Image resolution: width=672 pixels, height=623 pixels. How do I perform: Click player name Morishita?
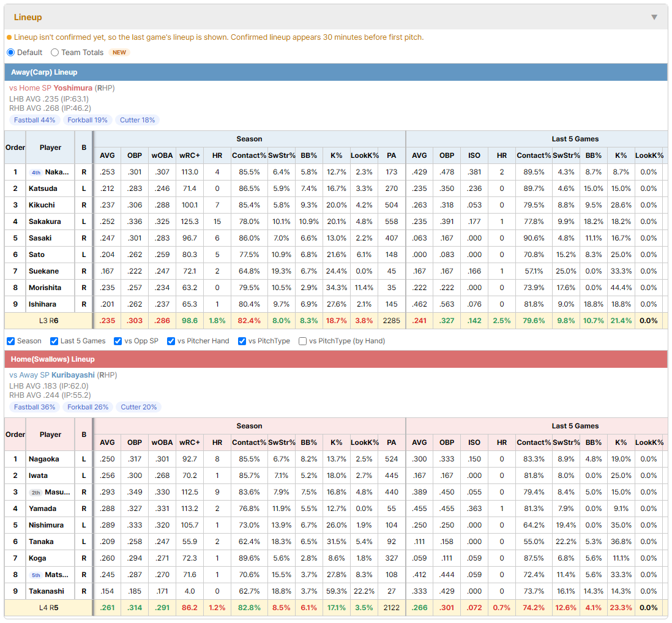click(x=45, y=288)
